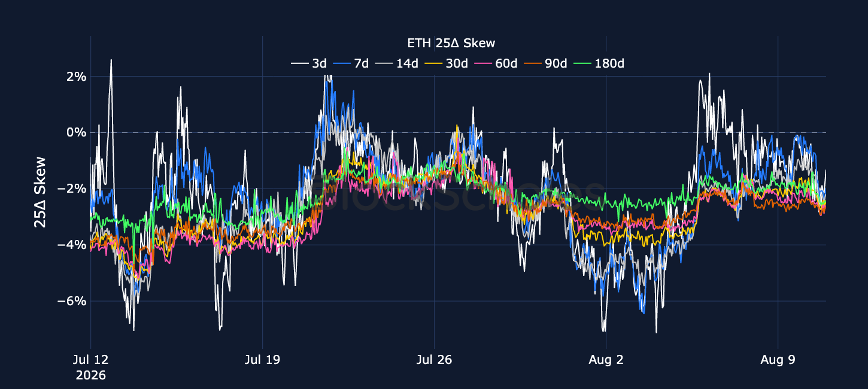Click the Jul 26 x-axis label
Viewport: 868px width, 389px height.
(x=435, y=360)
